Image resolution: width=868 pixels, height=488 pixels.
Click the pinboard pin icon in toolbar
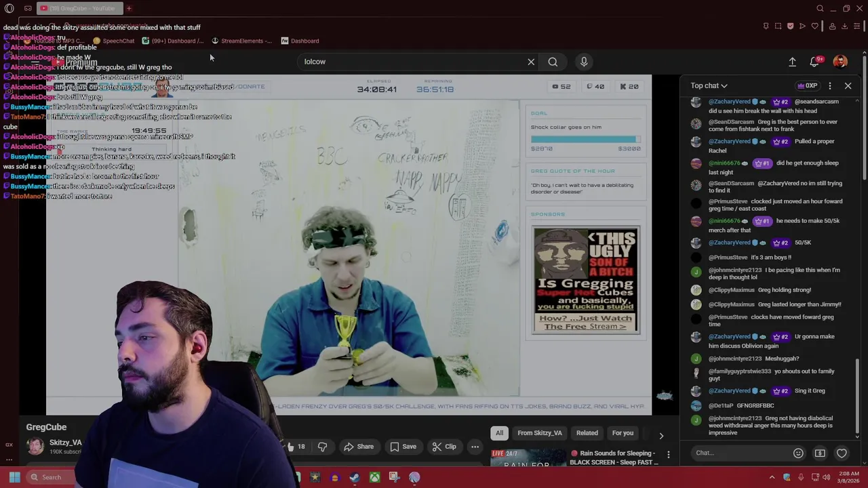766,26
